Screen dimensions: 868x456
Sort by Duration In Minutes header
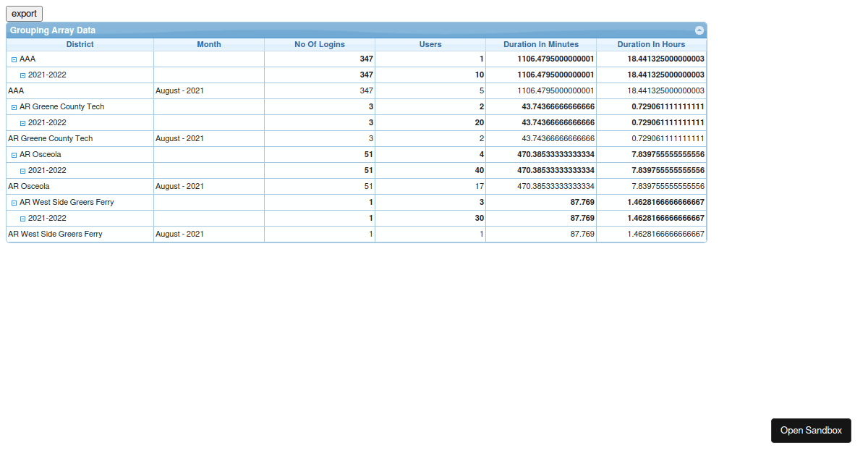[541, 44]
